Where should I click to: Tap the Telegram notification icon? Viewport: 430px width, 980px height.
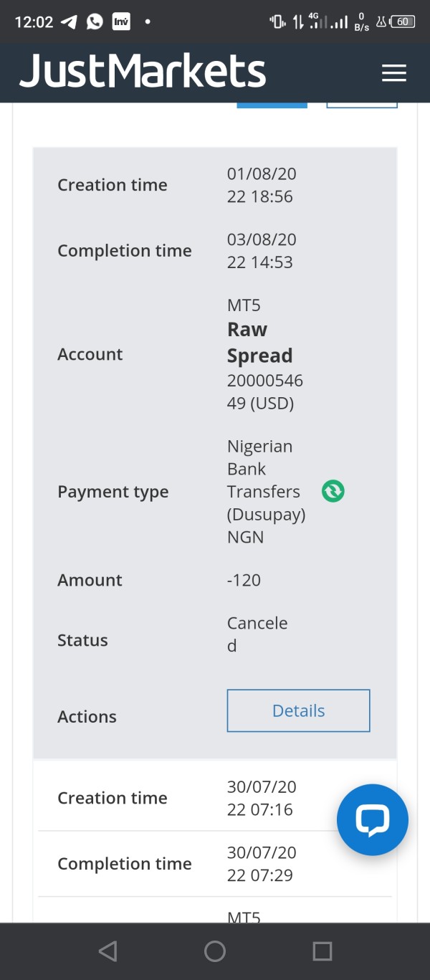(x=70, y=22)
